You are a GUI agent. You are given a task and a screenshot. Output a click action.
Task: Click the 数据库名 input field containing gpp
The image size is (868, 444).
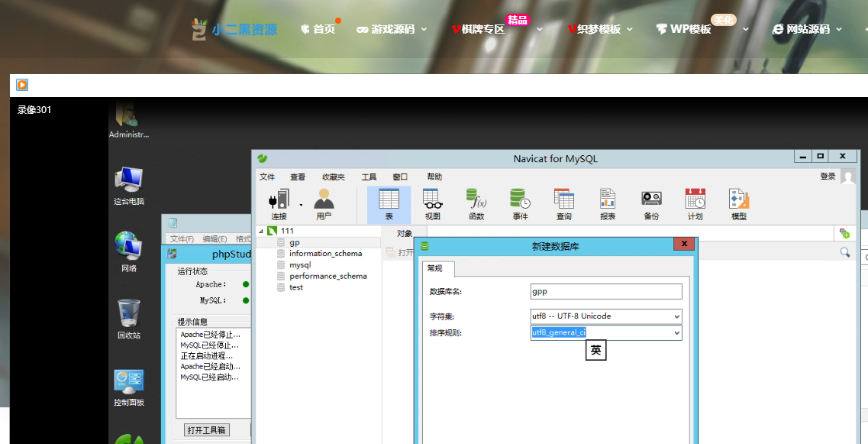(606, 291)
